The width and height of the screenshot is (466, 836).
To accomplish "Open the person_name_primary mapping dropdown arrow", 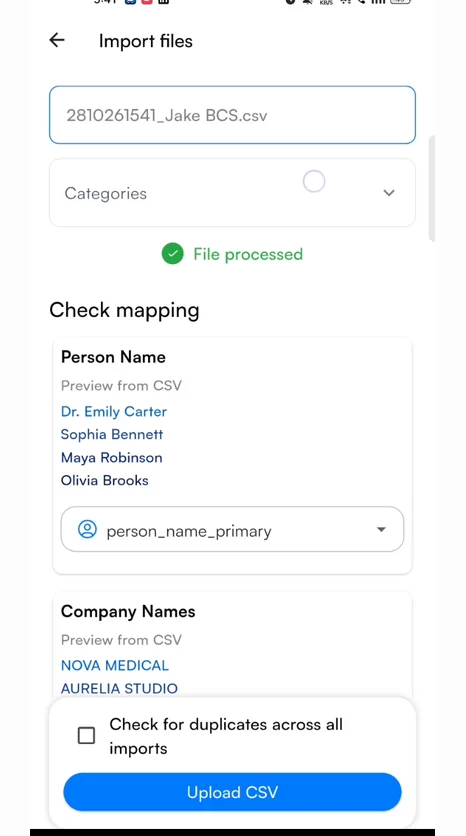I will [381, 529].
